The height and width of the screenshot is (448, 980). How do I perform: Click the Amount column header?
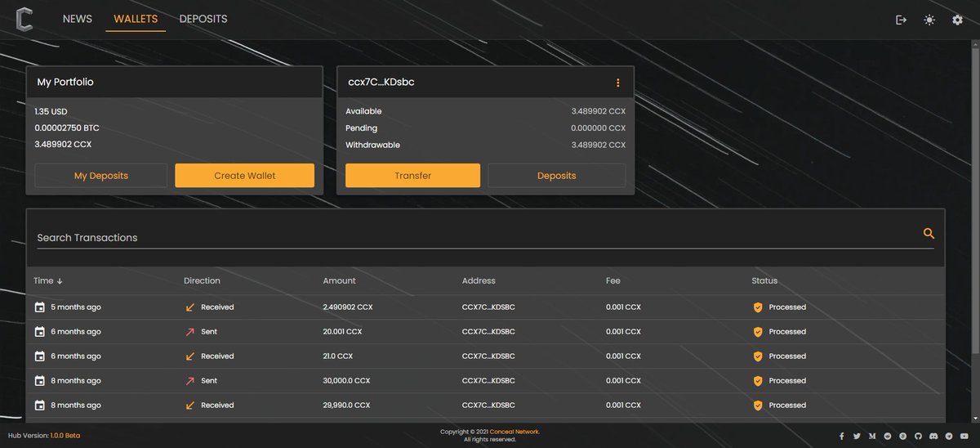339,281
